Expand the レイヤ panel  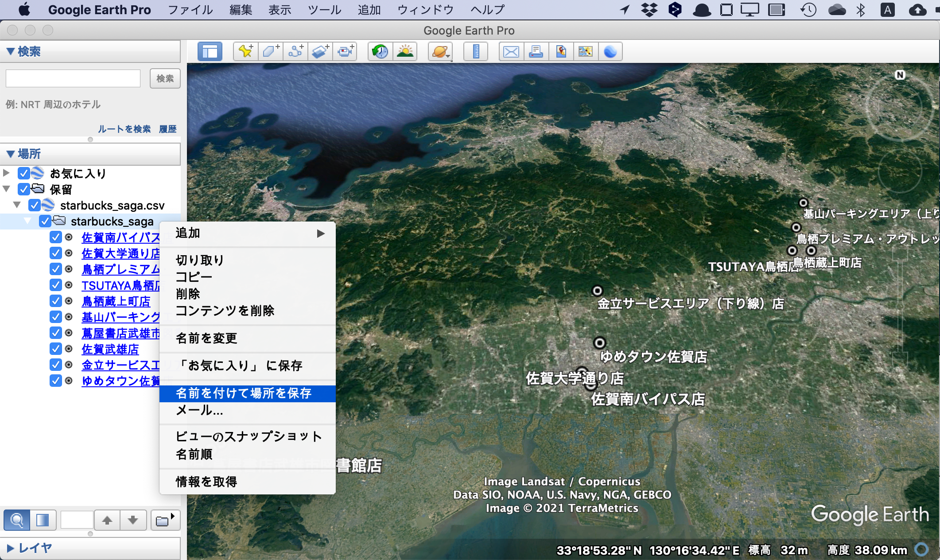pyautogui.click(x=10, y=548)
